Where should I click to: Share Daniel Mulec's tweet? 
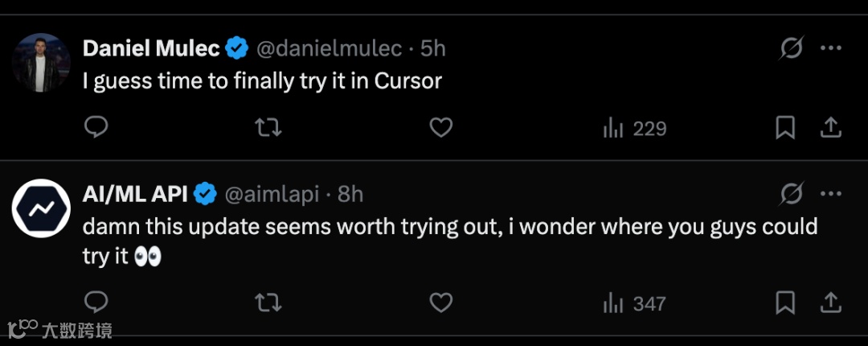(x=830, y=128)
